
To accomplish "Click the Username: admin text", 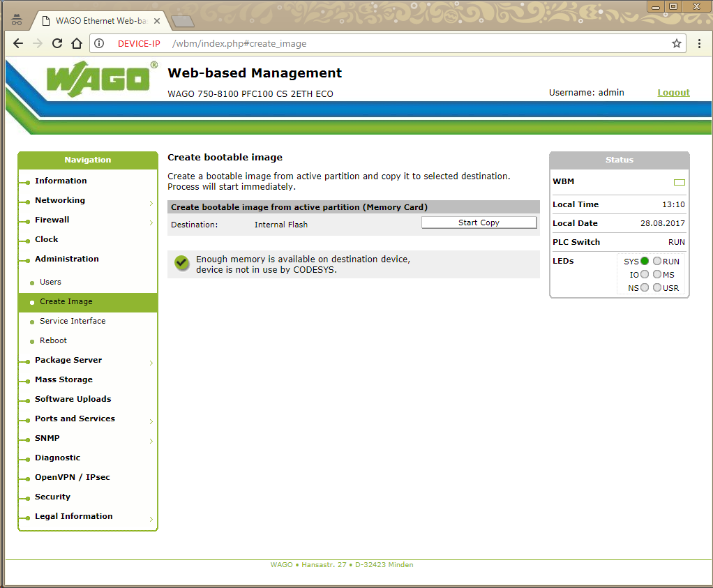I will coord(586,92).
